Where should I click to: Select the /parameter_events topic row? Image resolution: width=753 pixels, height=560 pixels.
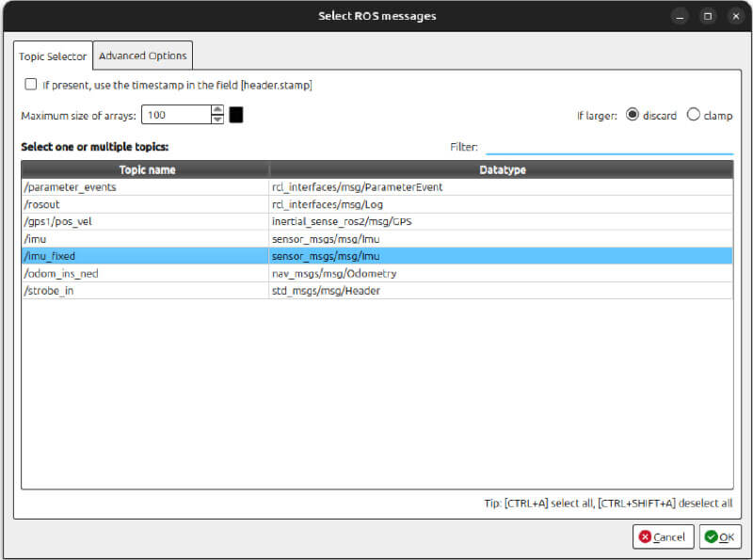click(x=146, y=187)
